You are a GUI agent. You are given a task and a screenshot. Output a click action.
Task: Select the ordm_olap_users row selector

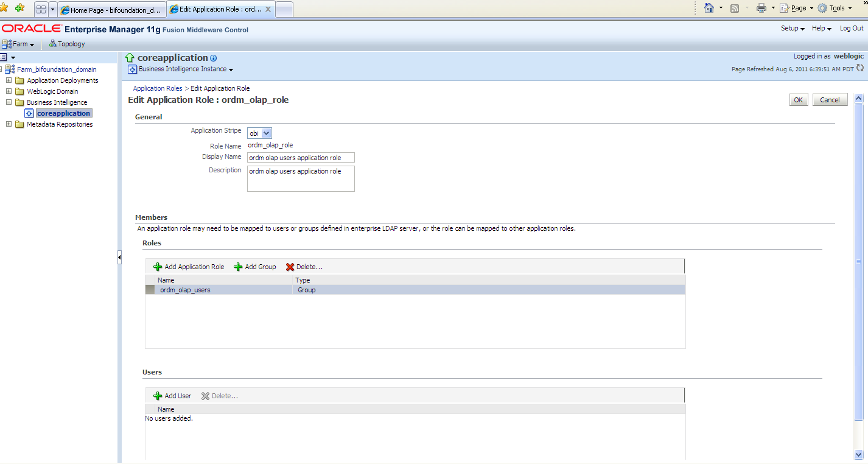point(150,290)
